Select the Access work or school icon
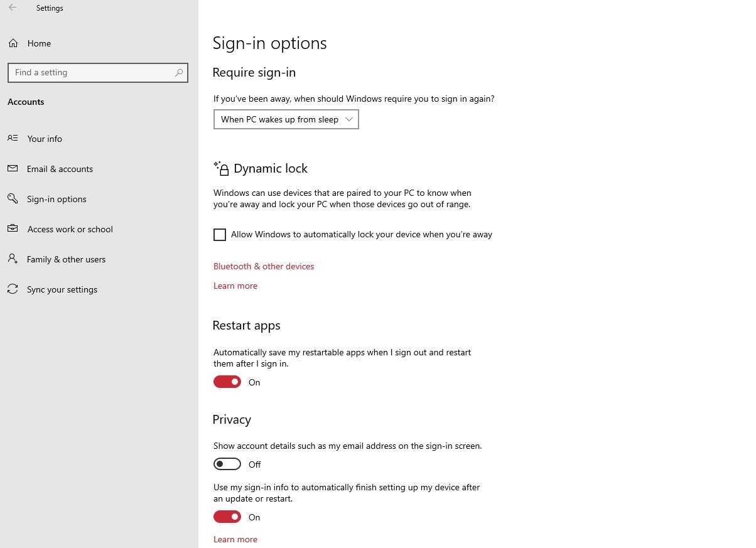The height and width of the screenshot is (548, 756). coord(13,229)
